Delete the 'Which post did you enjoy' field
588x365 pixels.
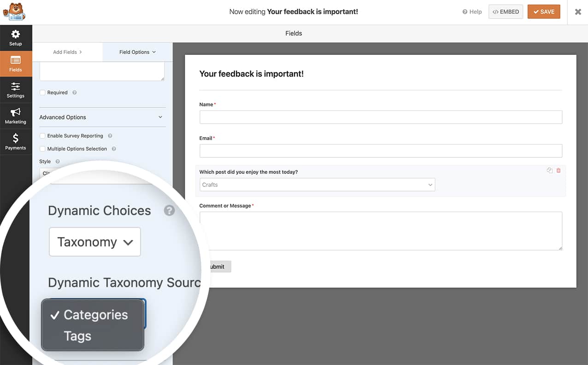[558, 170]
